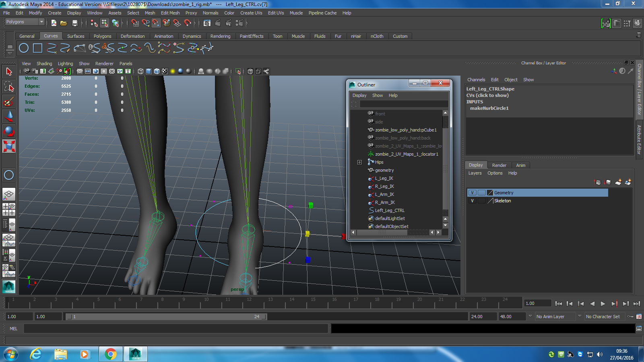The image size is (644, 362).
Task: Activate the Select tool arrow in toolbox
Action: tap(9, 72)
